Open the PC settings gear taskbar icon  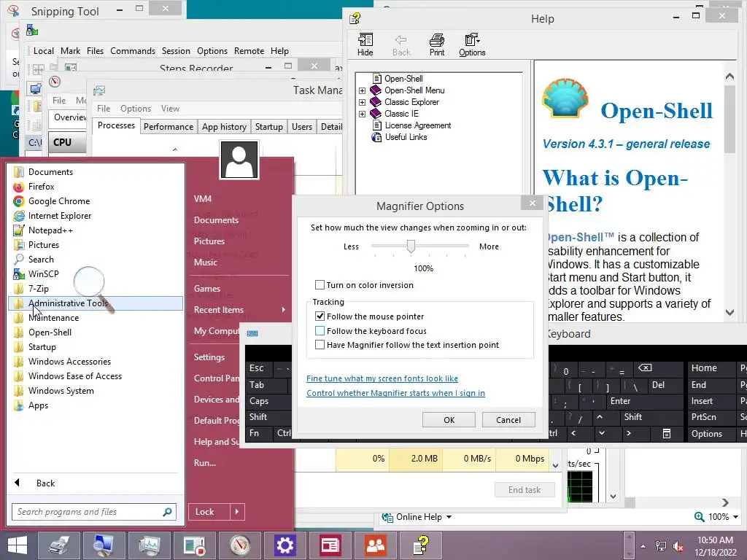coord(285,545)
